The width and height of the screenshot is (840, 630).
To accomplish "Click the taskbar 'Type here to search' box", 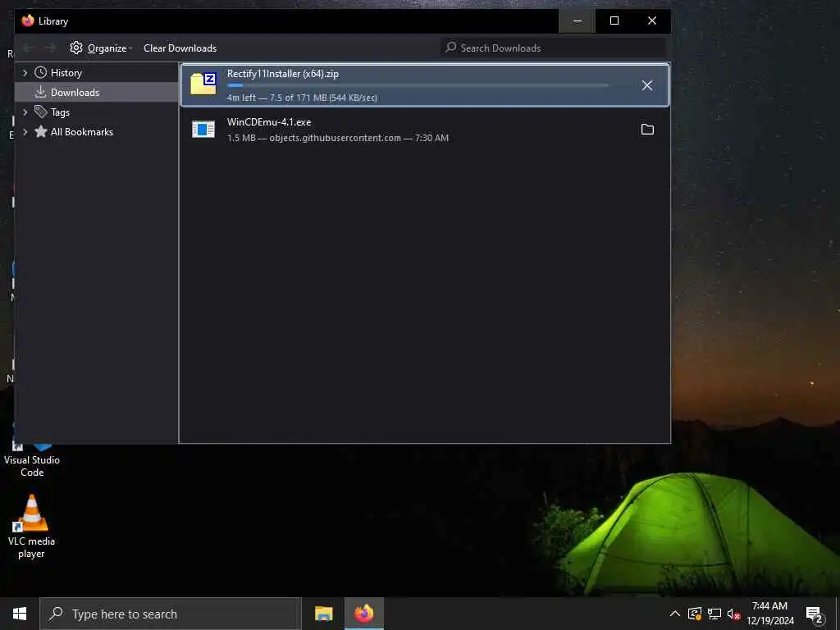I will pyautogui.click(x=171, y=614).
